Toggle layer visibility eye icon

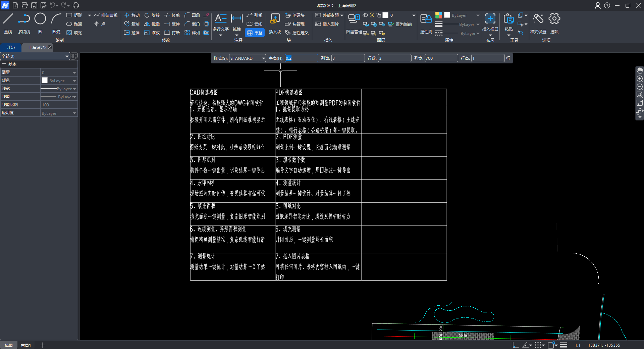pyautogui.click(x=365, y=15)
